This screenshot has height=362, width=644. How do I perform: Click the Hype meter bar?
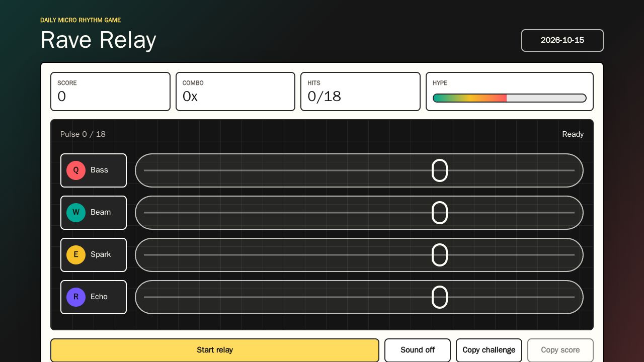[x=510, y=98]
